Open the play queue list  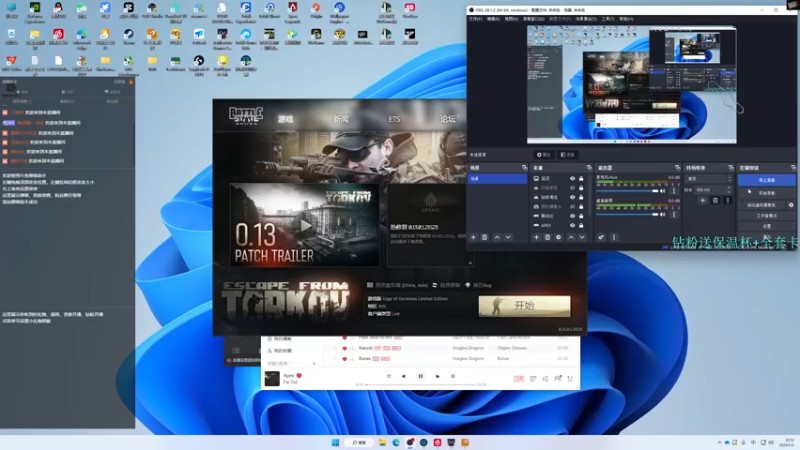tap(570, 379)
